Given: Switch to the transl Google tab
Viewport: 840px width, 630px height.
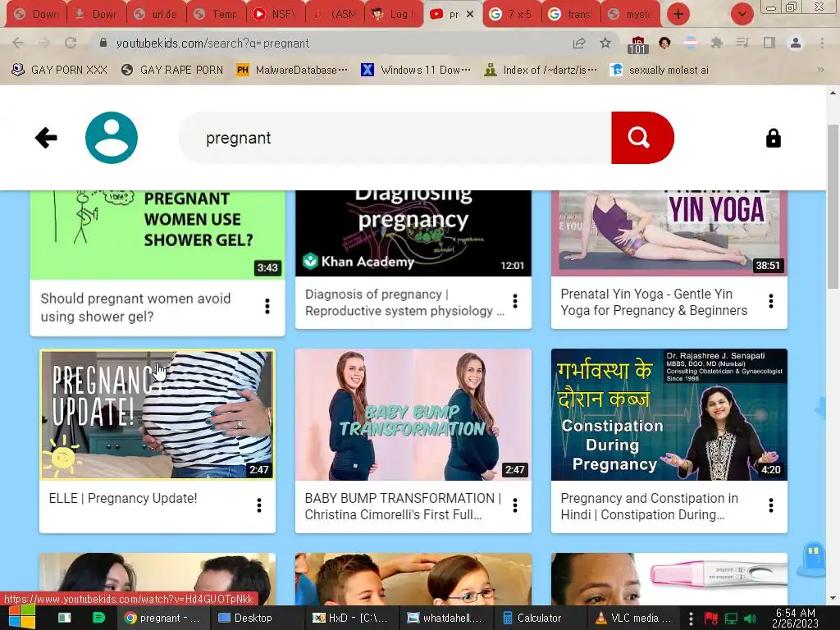Looking at the screenshot, I should click(x=571, y=15).
